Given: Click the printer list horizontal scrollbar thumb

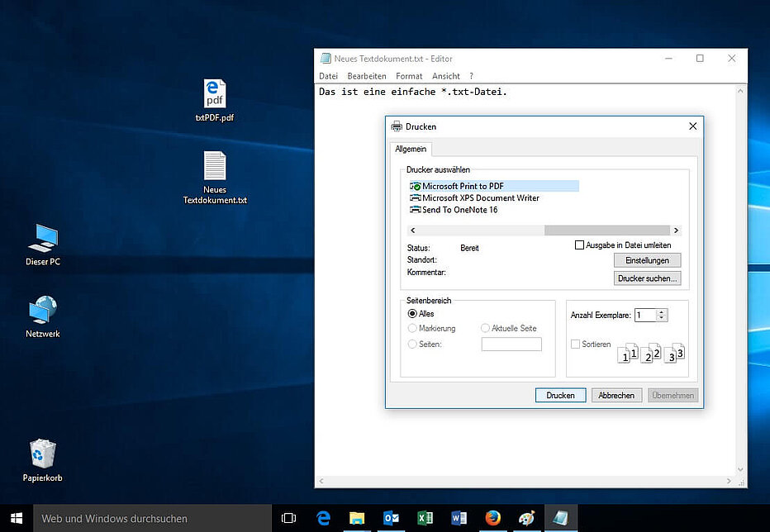Looking at the screenshot, I should 607,230.
